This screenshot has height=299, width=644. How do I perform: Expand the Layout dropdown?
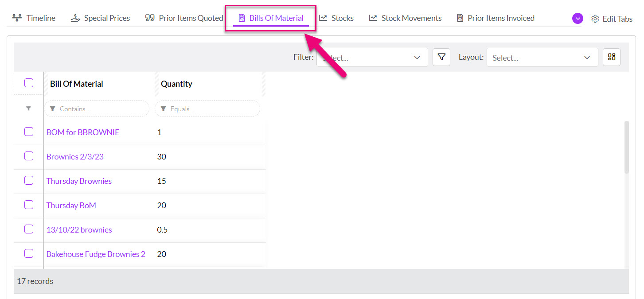[542, 58]
